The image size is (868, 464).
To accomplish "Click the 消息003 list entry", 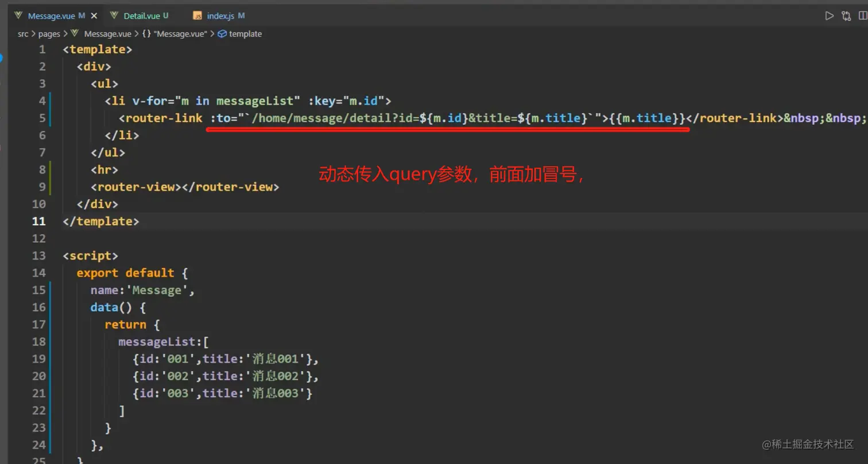I will click(x=223, y=393).
